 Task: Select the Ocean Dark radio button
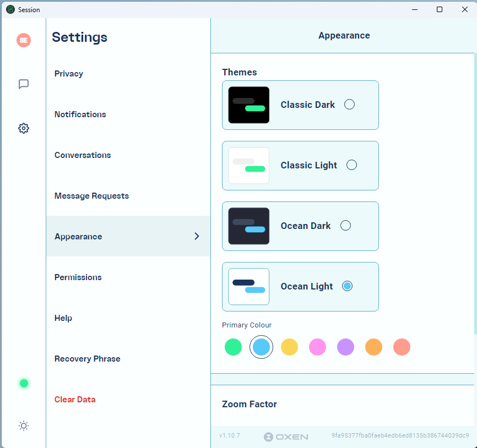pos(345,225)
